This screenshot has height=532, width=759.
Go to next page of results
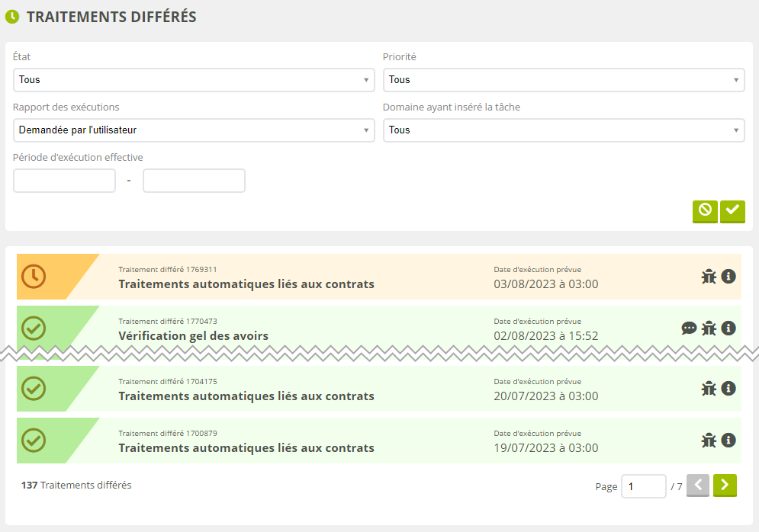725,486
